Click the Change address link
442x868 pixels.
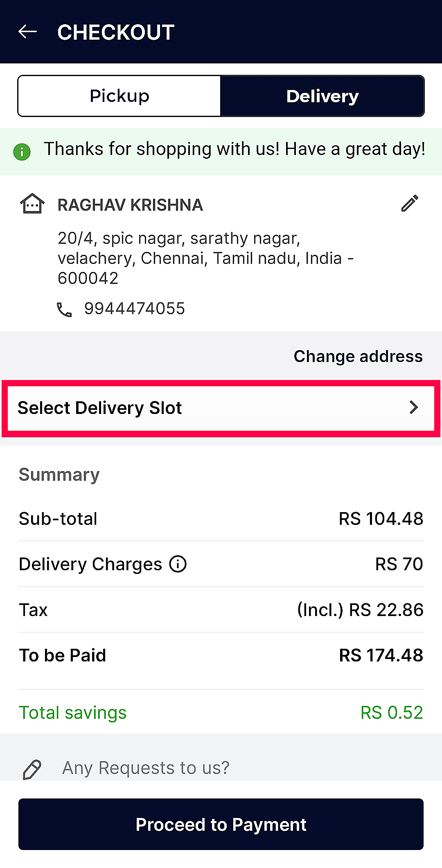[x=358, y=356]
